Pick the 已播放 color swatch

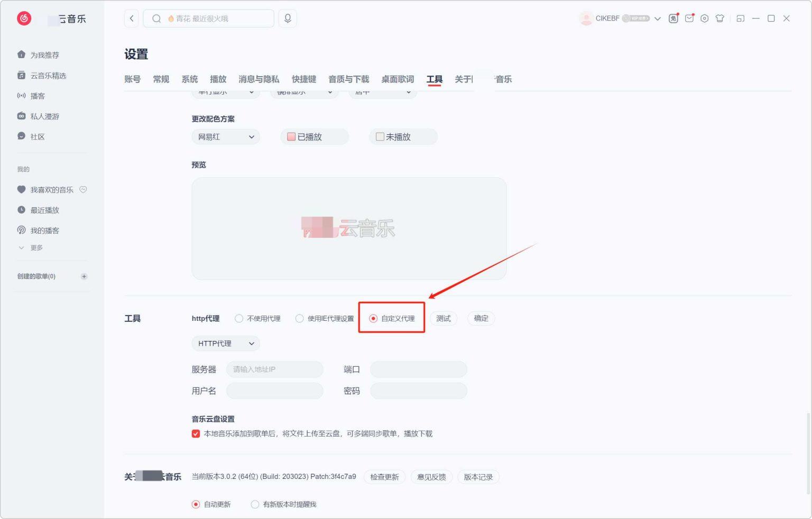(291, 137)
